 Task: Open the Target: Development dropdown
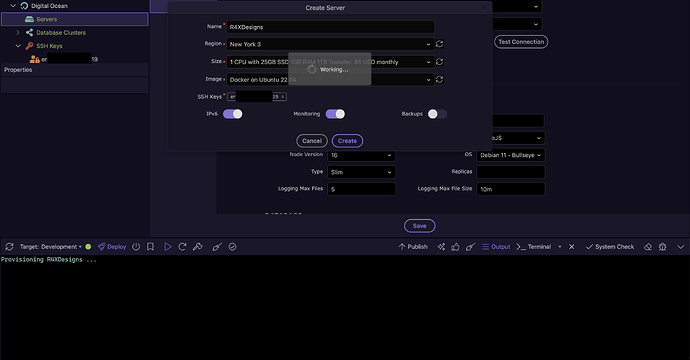51,247
